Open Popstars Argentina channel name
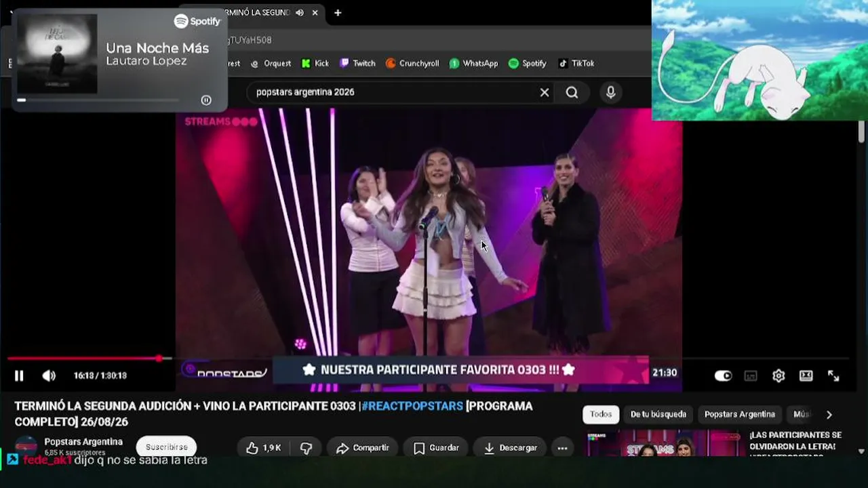 [x=83, y=442]
